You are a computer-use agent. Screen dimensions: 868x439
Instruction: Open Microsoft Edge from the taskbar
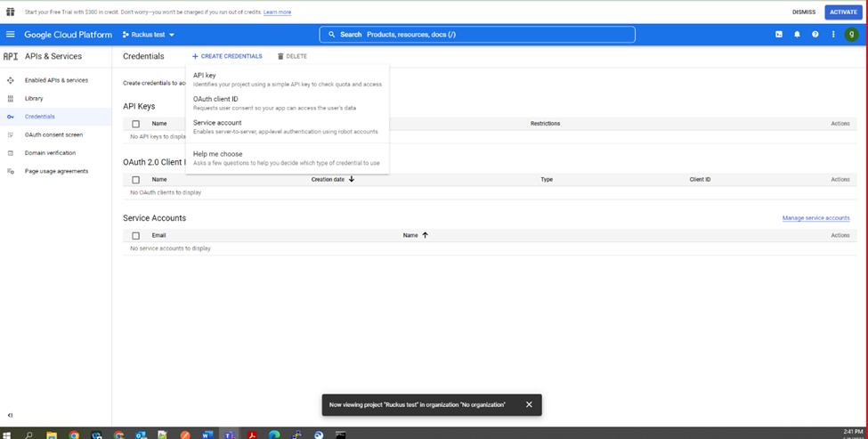point(274,435)
